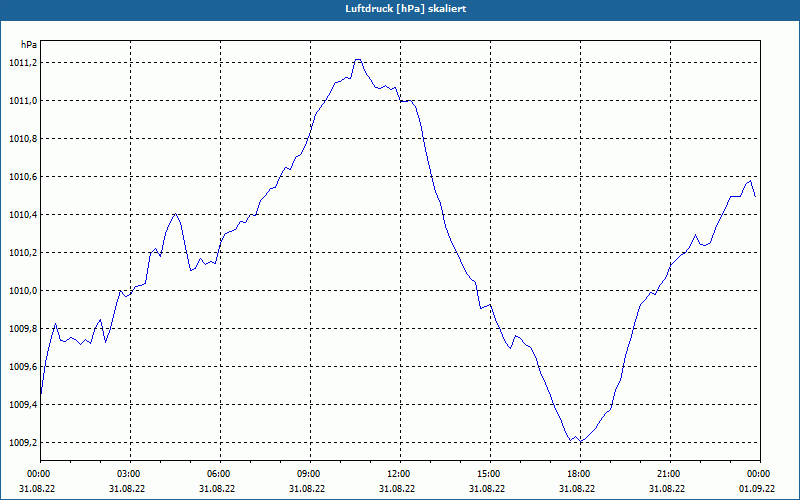Click the 1010,2 y-axis value
Screen dimensions: 800x500
(23, 253)
